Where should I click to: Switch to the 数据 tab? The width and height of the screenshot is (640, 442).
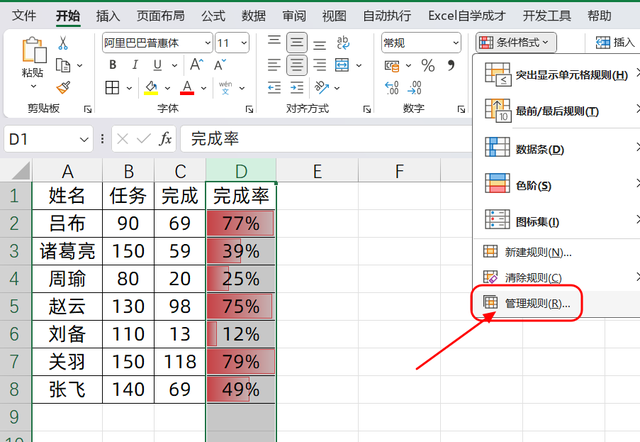tap(253, 16)
